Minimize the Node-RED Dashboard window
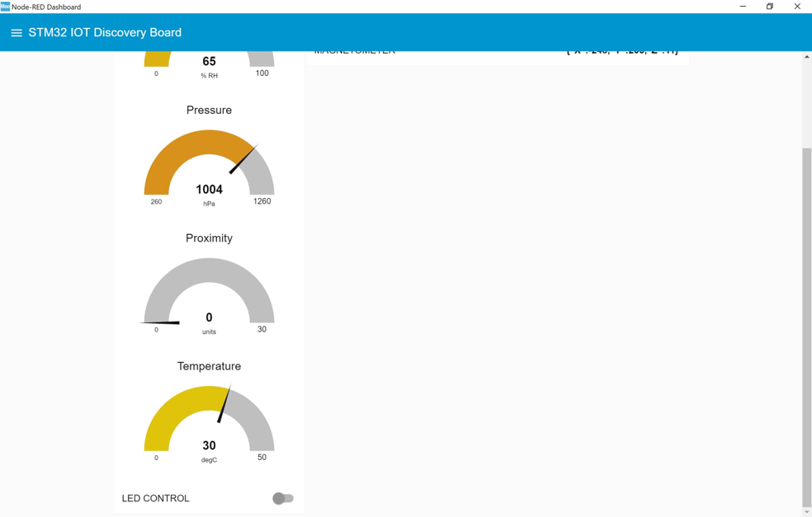 743,7
